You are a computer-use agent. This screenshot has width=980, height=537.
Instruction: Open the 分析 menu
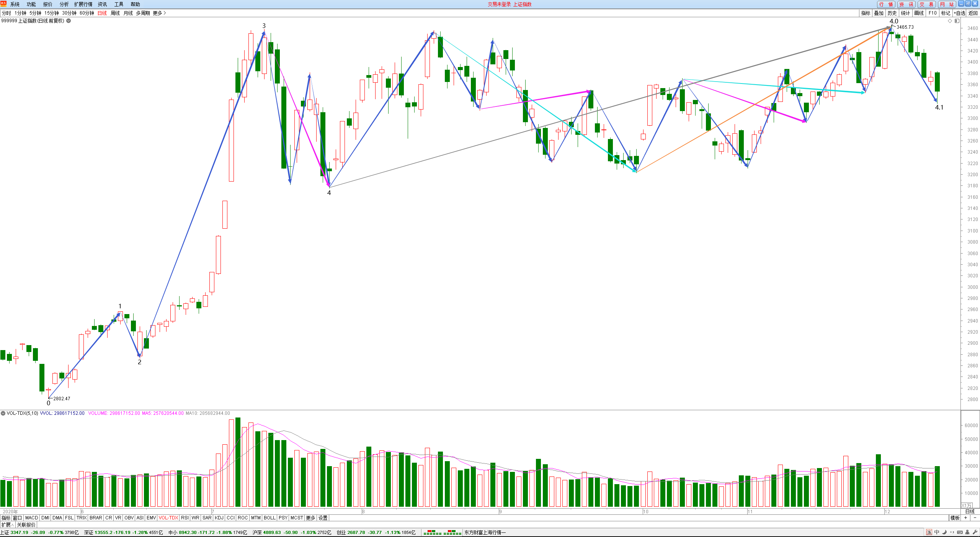(x=64, y=4)
